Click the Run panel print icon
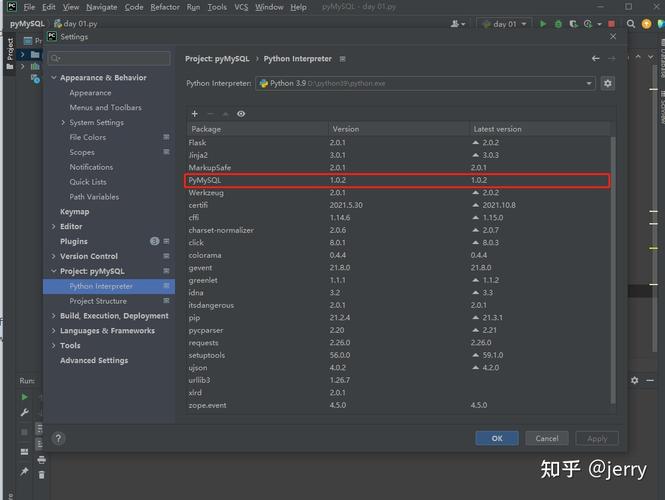Screen dimensions: 665x500 [x=41, y=460]
